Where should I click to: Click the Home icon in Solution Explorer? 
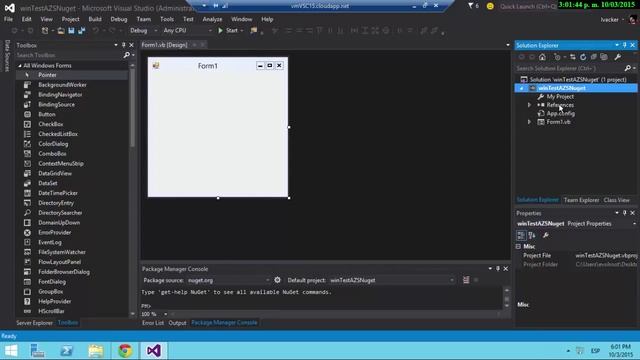[542, 57]
